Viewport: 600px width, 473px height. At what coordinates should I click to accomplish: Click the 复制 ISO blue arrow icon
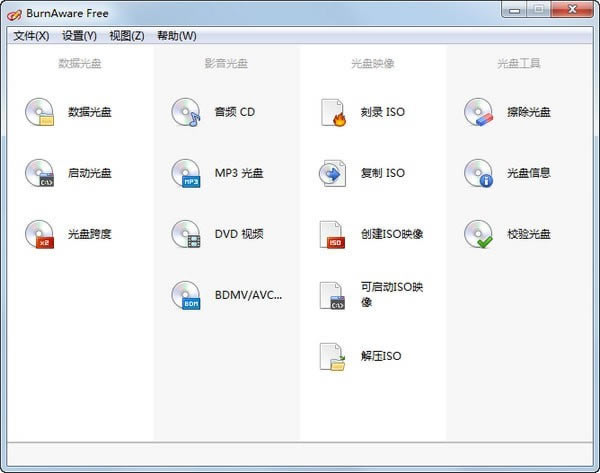[x=333, y=173]
